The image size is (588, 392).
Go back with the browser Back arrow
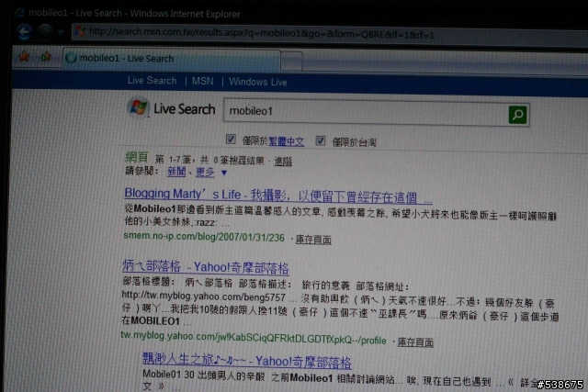pos(25,32)
